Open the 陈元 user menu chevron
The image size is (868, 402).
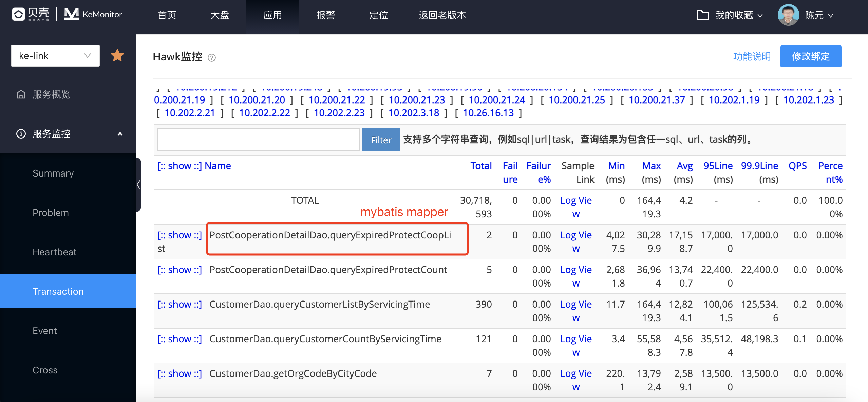(x=831, y=16)
